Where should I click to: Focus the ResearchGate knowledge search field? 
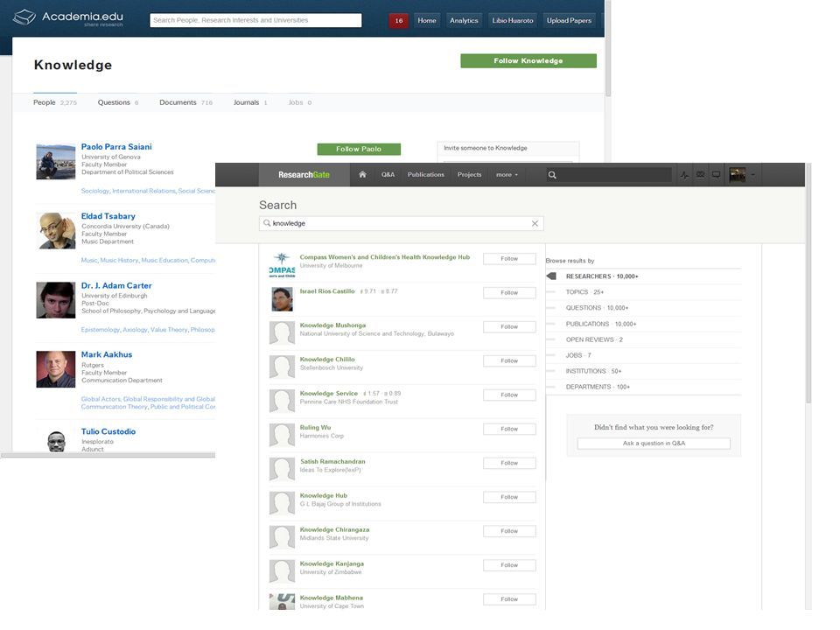coord(402,223)
